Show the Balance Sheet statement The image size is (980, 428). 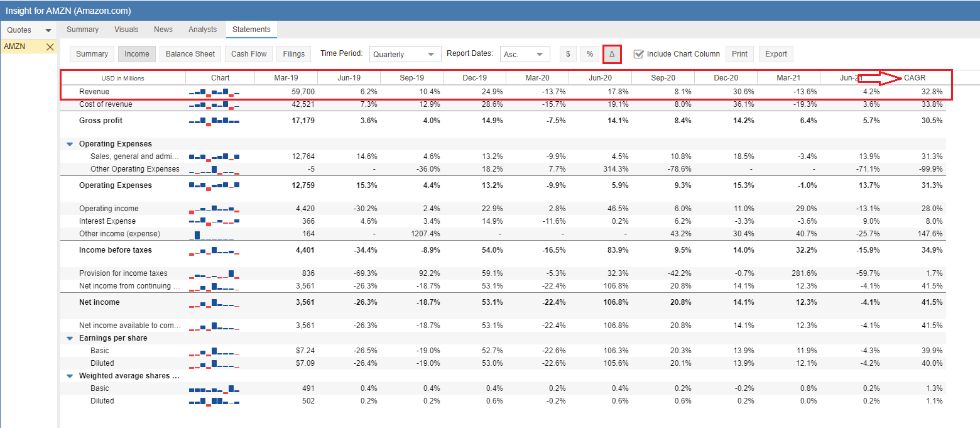[190, 54]
